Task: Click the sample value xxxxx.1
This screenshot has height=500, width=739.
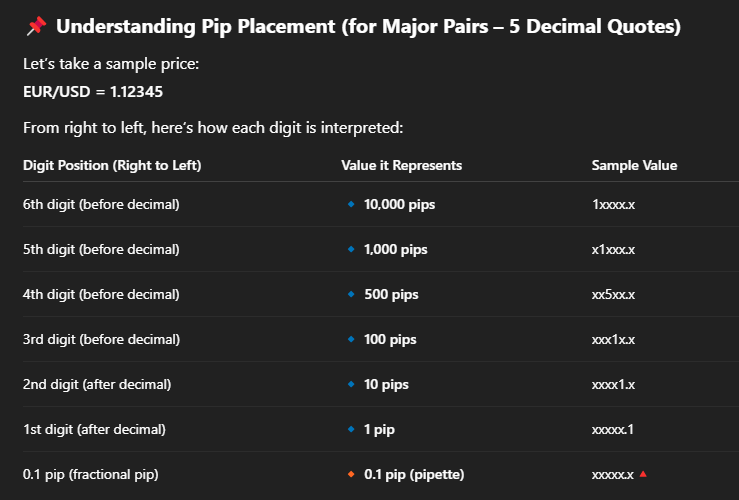Action: coord(613,429)
